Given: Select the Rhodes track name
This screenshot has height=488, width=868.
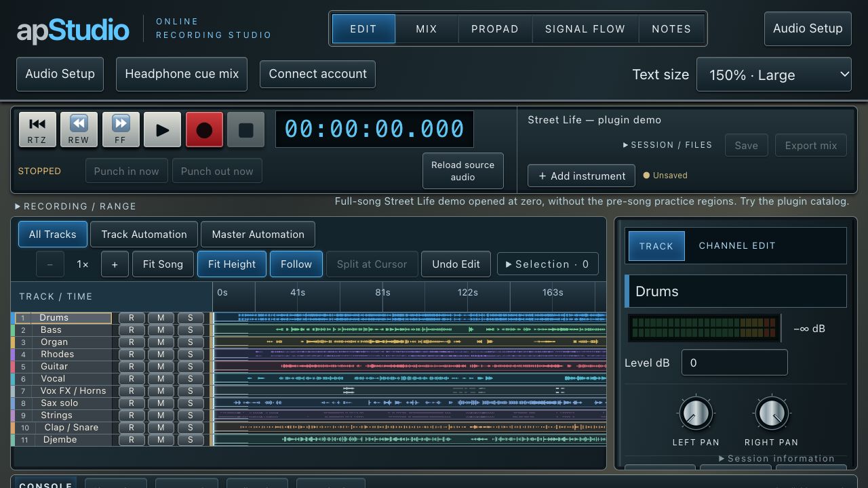Looking at the screenshot, I should (58, 354).
